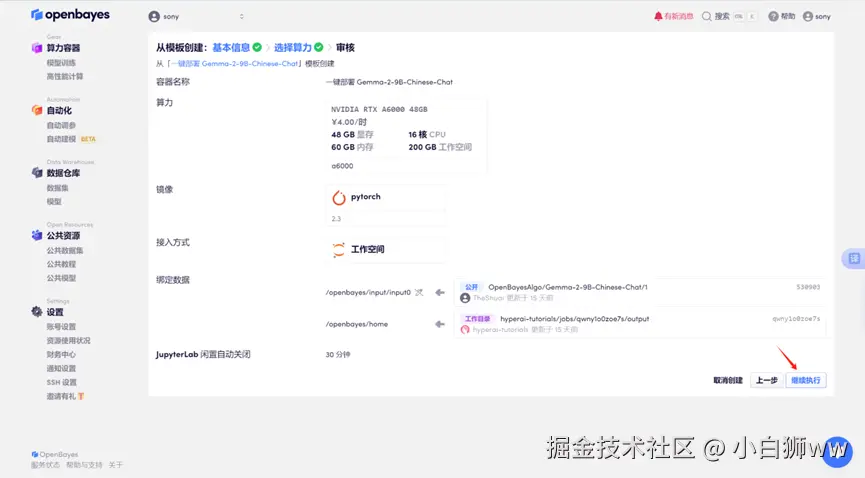The image size is (865, 478).
Task: Go to 公共模型 in sidebar
Action: pos(61,278)
